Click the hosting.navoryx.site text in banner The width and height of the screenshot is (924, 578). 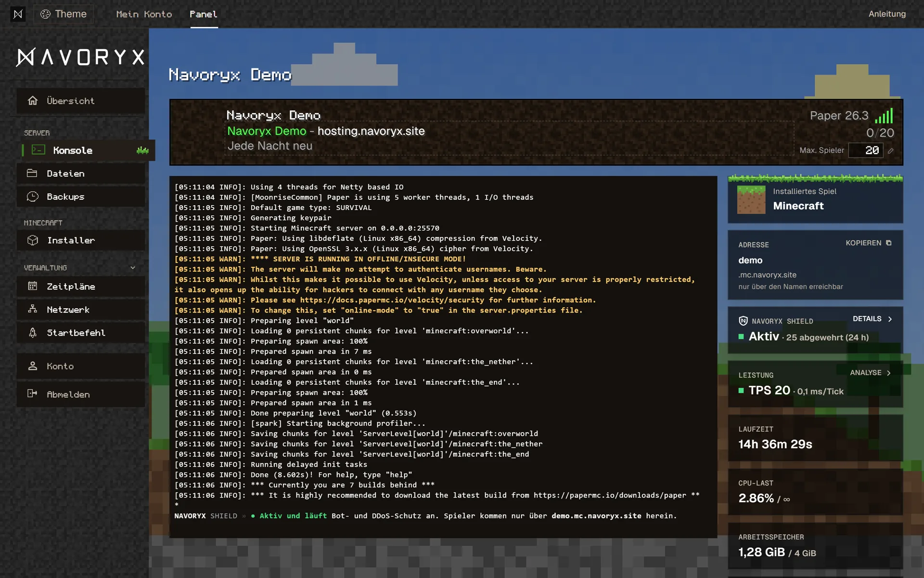[371, 131]
